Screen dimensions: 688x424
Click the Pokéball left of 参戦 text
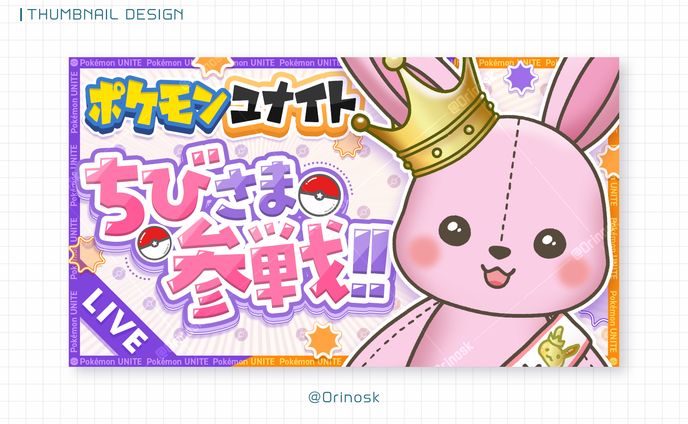pyautogui.click(x=154, y=243)
